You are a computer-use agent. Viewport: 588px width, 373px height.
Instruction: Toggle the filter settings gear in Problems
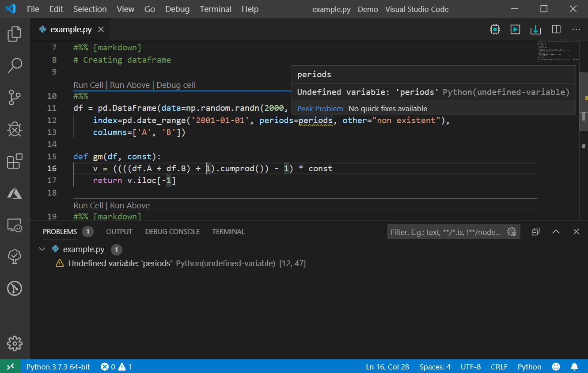point(512,232)
